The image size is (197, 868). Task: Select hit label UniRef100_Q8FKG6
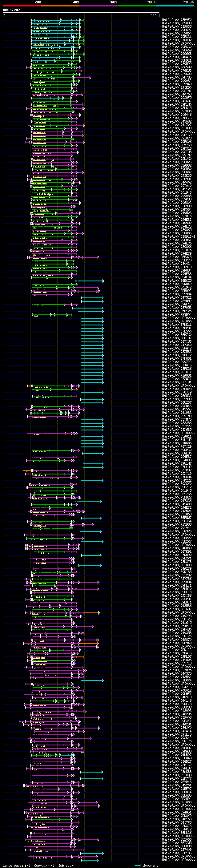coord(177,369)
